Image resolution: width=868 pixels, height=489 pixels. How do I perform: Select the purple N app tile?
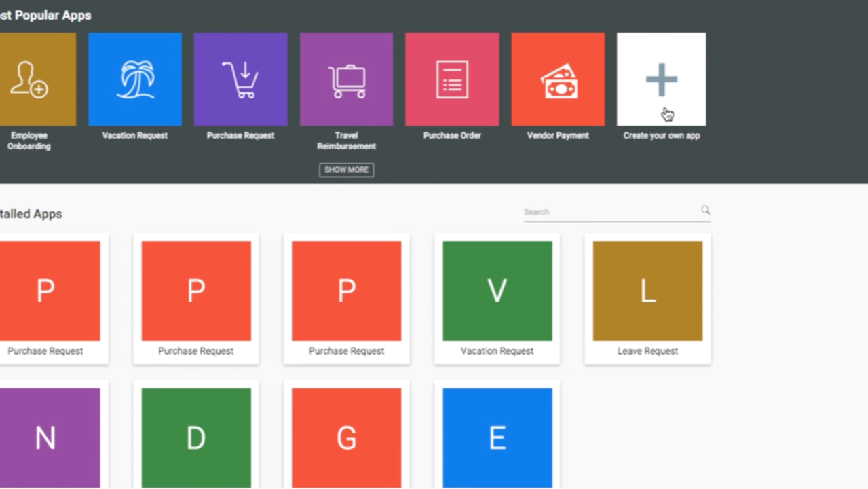45,438
